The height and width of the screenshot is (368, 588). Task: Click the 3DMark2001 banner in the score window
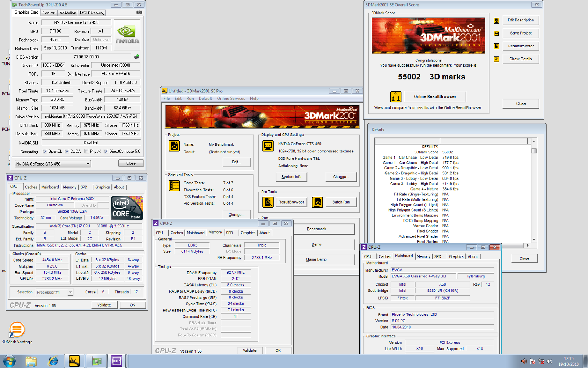[429, 36]
